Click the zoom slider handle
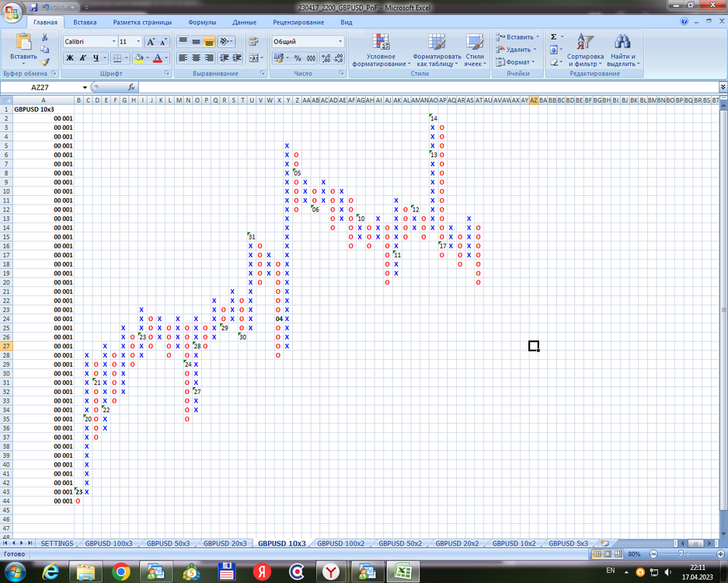 click(681, 553)
